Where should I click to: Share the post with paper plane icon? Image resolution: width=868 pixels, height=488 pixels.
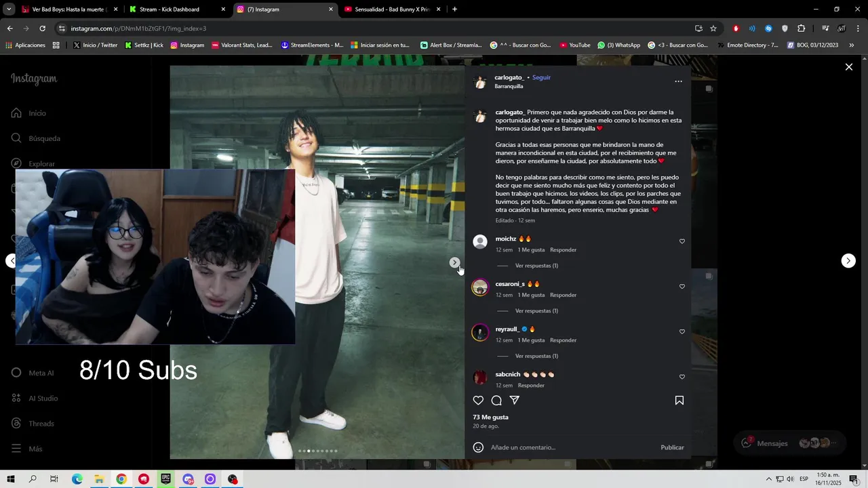point(515,401)
